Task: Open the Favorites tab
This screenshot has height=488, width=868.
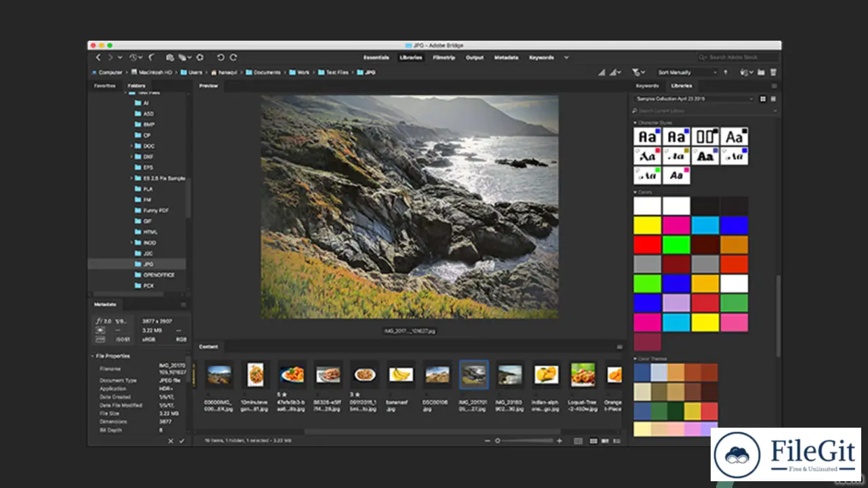Action: coord(104,86)
